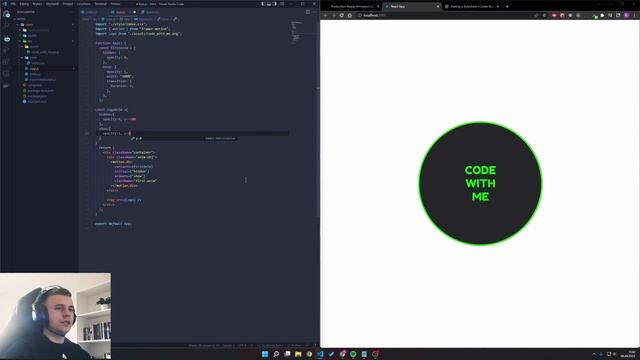Open Chrome side panel icon
Screen dimensions: 640x360
pos(618,16)
